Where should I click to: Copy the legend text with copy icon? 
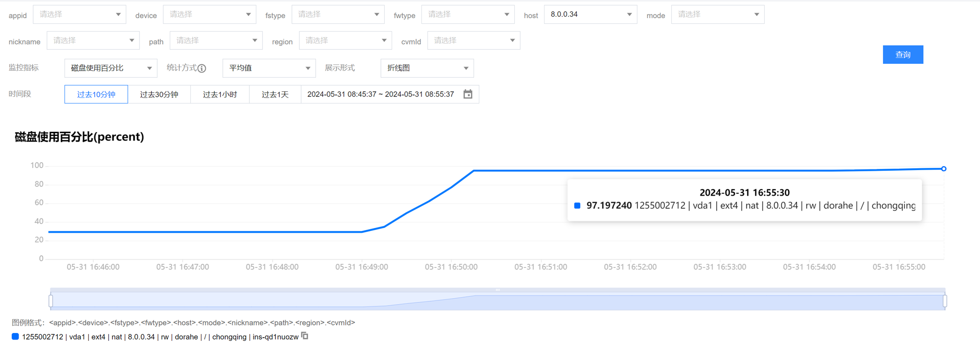coord(305,336)
